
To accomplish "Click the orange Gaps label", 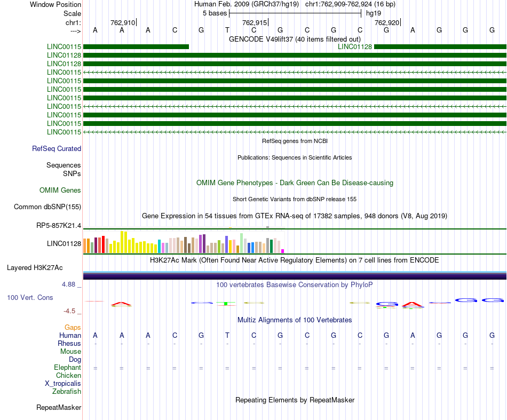I will (73, 328).
